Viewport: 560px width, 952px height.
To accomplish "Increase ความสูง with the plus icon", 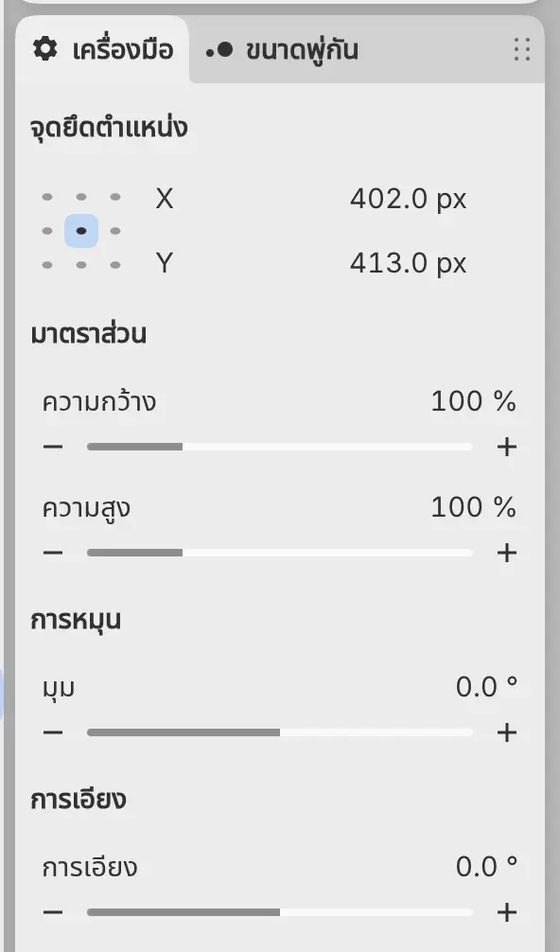I will pos(507,553).
